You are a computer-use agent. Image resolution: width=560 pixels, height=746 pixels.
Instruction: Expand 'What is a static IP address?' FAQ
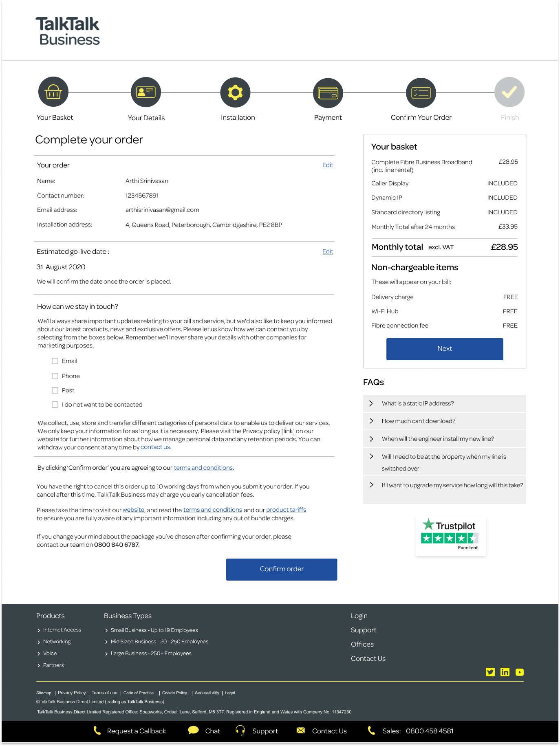point(417,403)
